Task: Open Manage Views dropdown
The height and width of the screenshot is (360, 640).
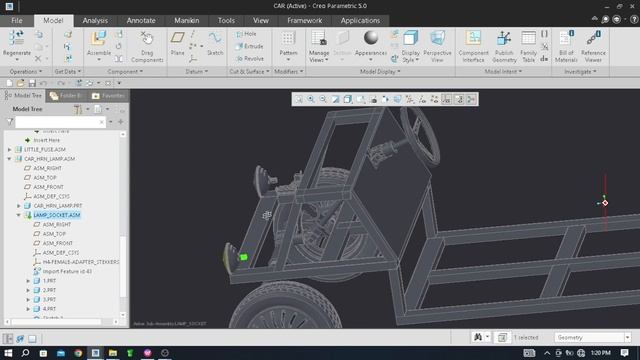Action: (x=319, y=56)
